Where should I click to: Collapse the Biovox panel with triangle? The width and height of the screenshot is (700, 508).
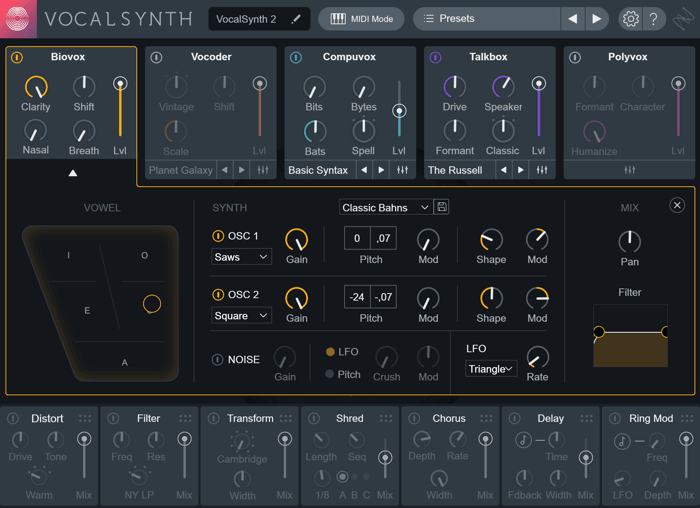coord(73,173)
